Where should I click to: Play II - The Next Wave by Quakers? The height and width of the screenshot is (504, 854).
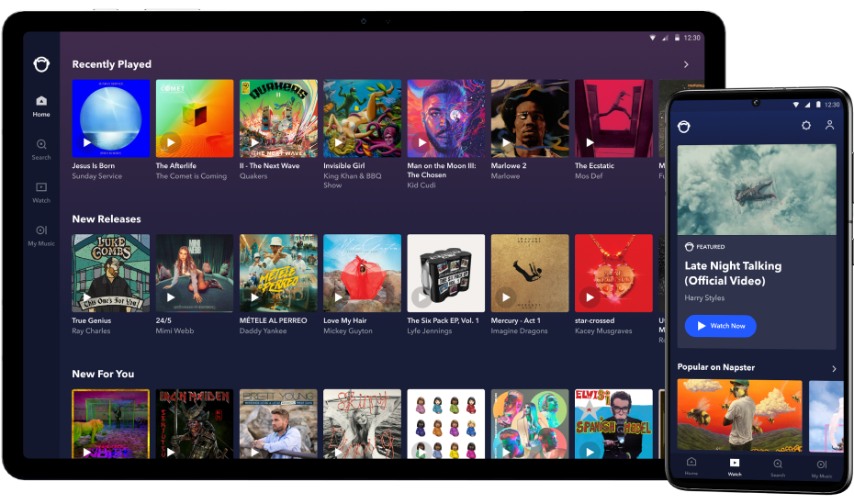[x=255, y=142]
